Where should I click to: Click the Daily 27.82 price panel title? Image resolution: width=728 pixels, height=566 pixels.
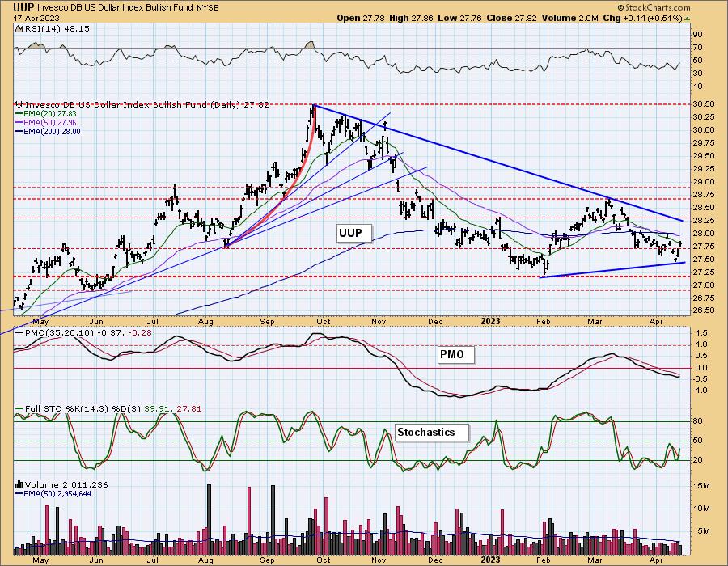click(x=146, y=105)
